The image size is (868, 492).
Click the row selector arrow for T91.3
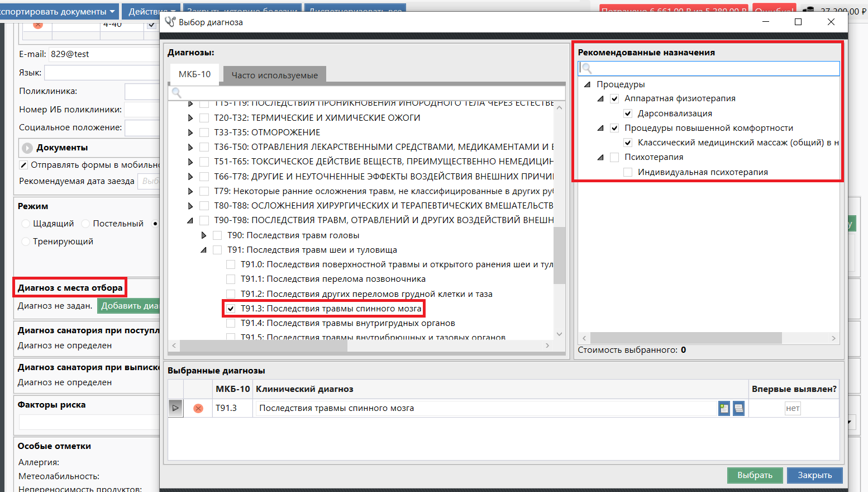coord(175,408)
